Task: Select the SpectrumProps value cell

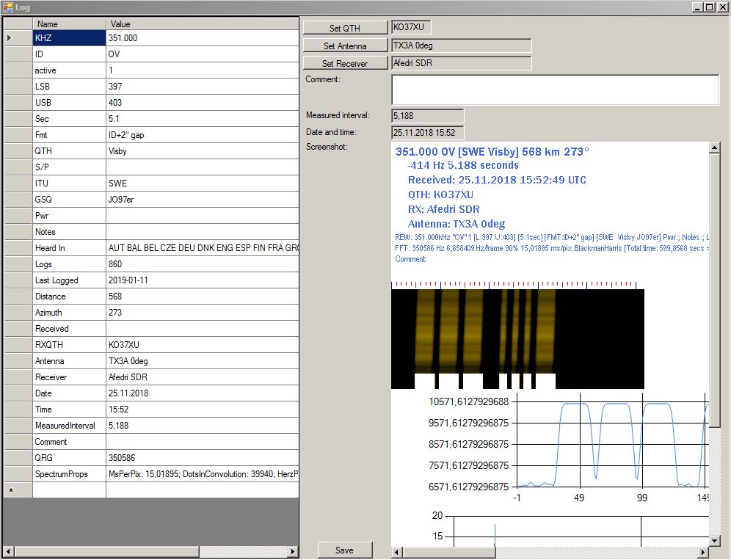Action: 203,474
